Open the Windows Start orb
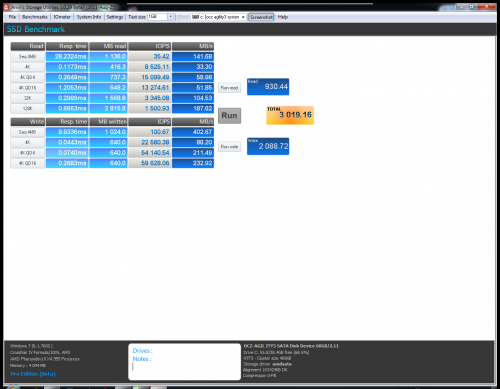500x389 pixels. 13,387
